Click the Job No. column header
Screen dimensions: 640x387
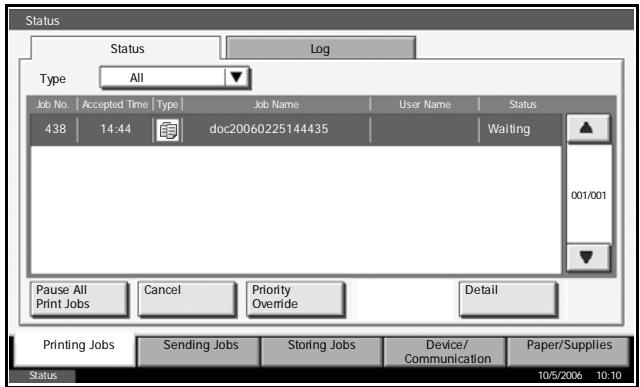click(x=53, y=105)
